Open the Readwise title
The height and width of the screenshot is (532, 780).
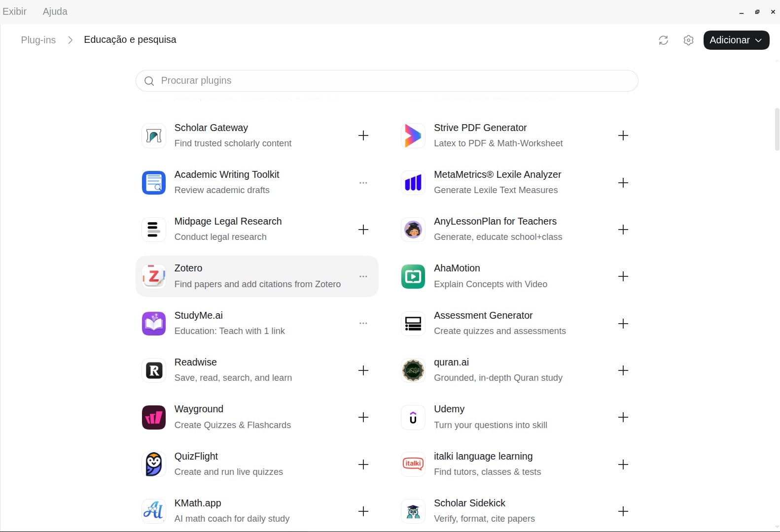[196, 362]
